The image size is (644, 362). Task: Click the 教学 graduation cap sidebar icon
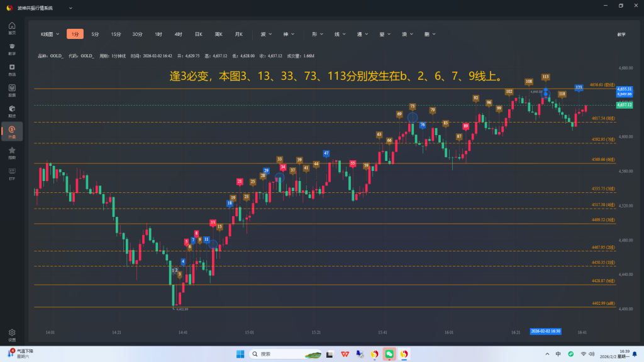(x=12, y=49)
